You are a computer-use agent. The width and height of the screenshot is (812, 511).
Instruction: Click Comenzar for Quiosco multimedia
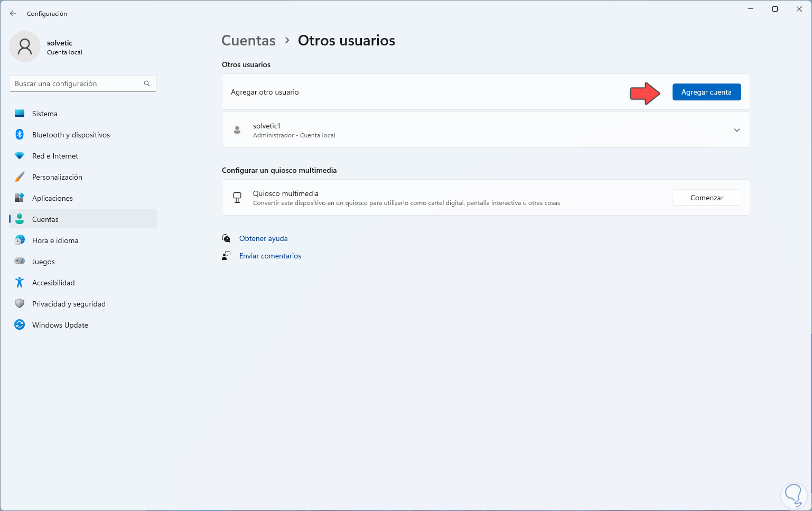[x=706, y=198]
